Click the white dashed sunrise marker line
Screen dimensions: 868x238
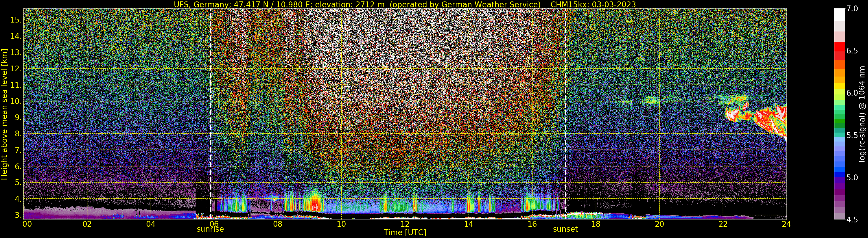(x=211, y=114)
